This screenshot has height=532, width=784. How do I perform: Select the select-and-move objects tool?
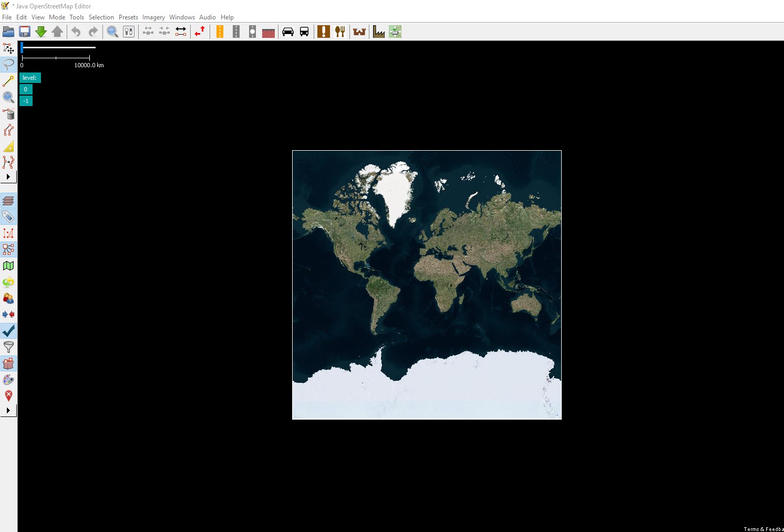pos(8,48)
